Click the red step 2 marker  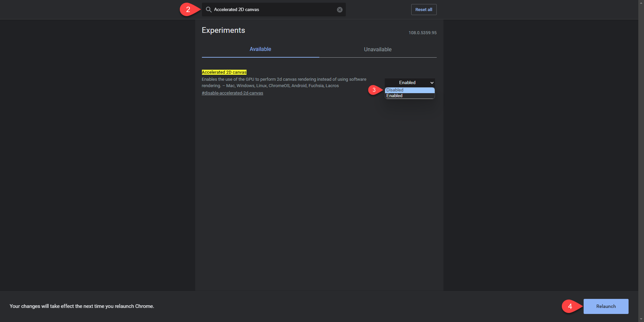188,10
